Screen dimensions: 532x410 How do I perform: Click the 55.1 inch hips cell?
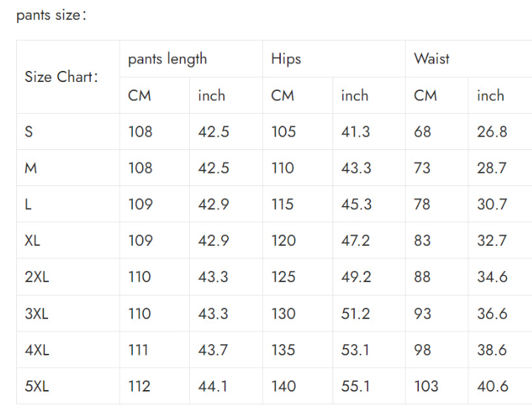point(356,386)
